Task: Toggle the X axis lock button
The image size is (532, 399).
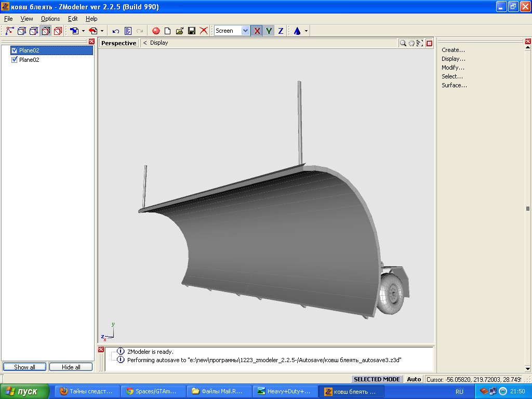Action: pos(257,31)
